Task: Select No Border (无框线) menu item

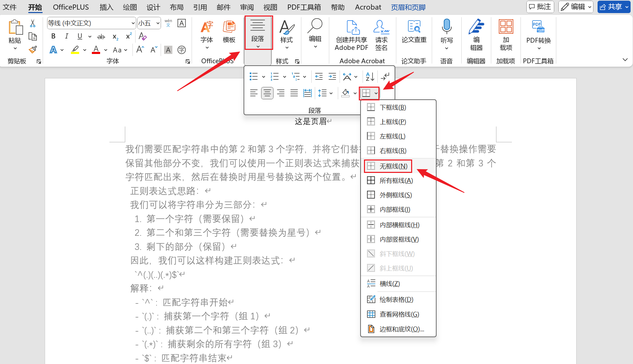Action: pyautogui.click(x=393, y=166)
